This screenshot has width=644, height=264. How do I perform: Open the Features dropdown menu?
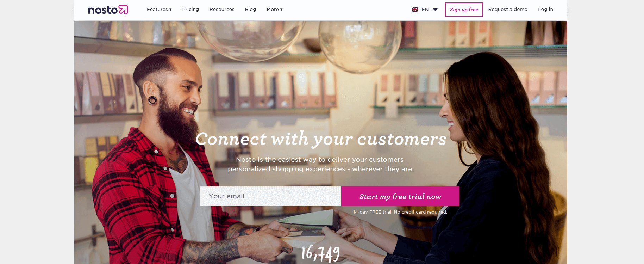coord(159,10)
